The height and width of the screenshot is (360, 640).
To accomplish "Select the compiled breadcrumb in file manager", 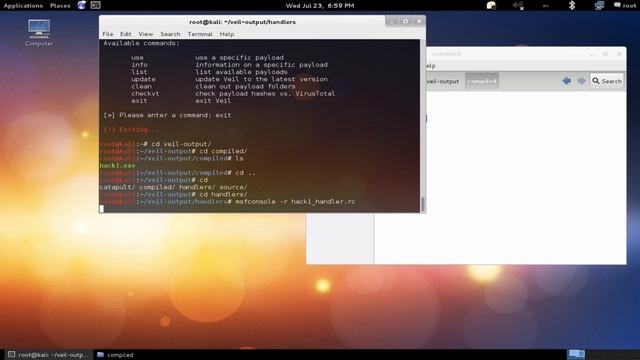I will 482,81.
